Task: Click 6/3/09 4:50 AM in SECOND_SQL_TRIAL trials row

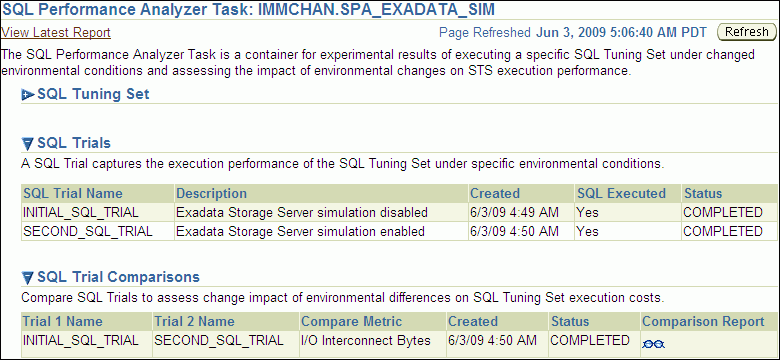Action: coord(514,232)
